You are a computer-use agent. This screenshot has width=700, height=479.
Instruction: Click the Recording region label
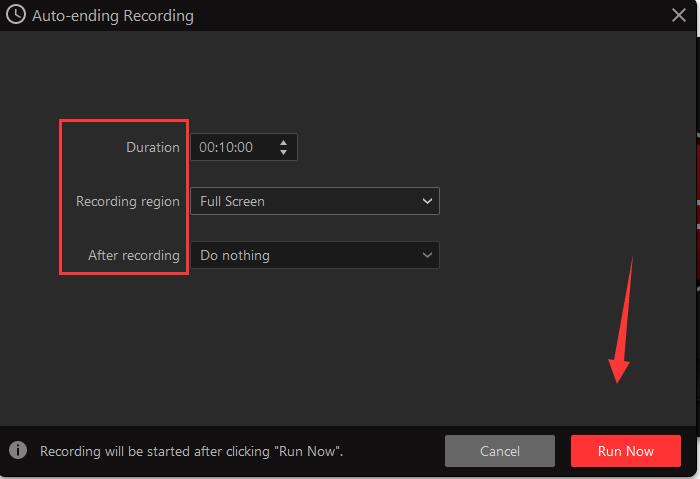[127, 201]
